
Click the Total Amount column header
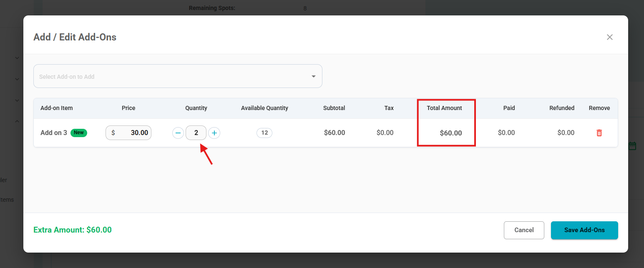(444, 108)
